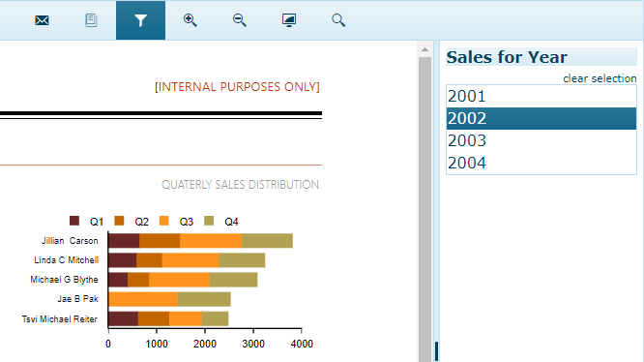
Task: Click the panel splitter handle
Action: [436, 351]
